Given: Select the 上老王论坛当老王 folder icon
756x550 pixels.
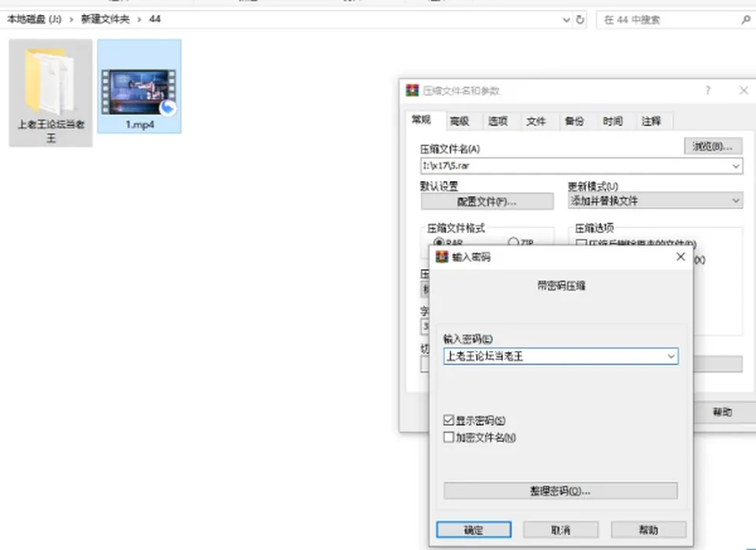Looking at the screenshot, I should click(x=50, y=81).
